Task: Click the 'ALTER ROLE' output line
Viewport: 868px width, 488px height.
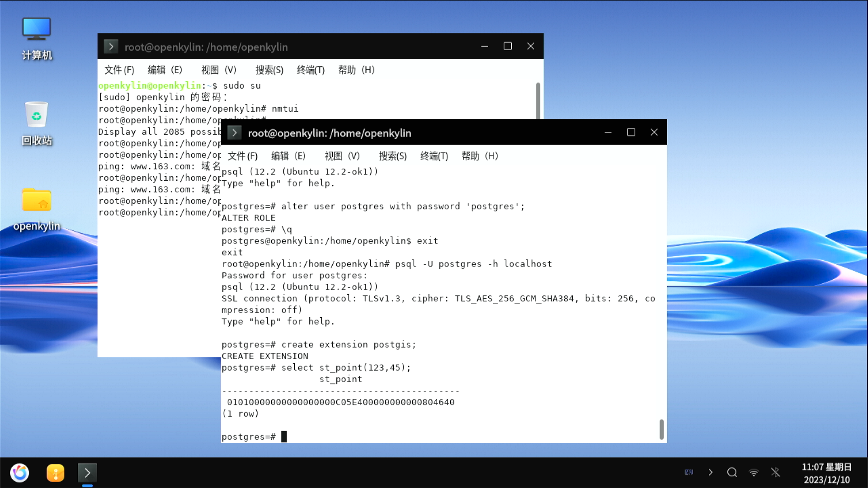Action: [249, 218]
